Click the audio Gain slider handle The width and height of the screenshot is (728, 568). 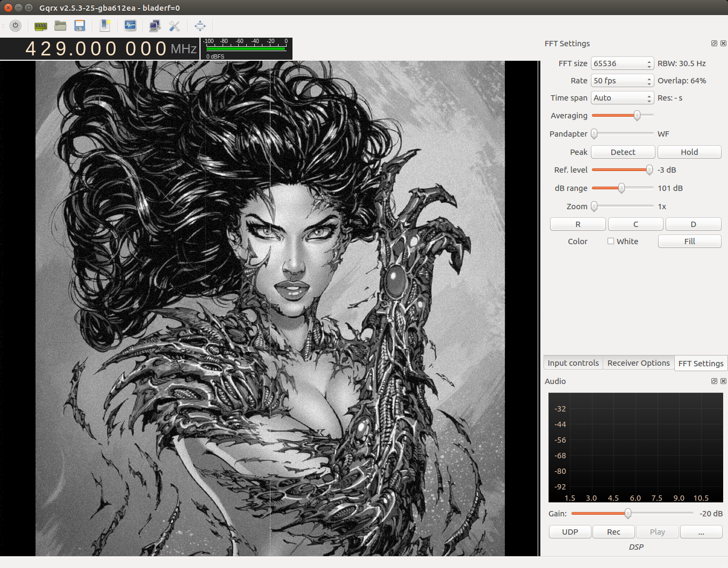pos(627,514)
